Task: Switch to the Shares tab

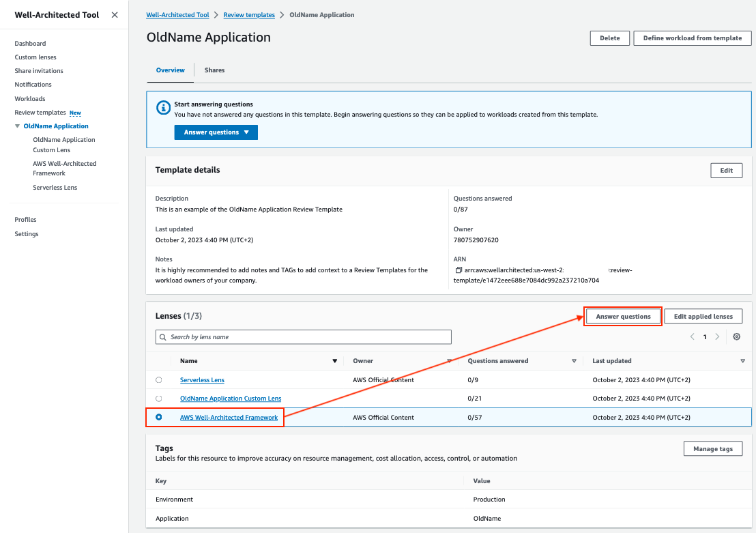Action: [214, 70]
